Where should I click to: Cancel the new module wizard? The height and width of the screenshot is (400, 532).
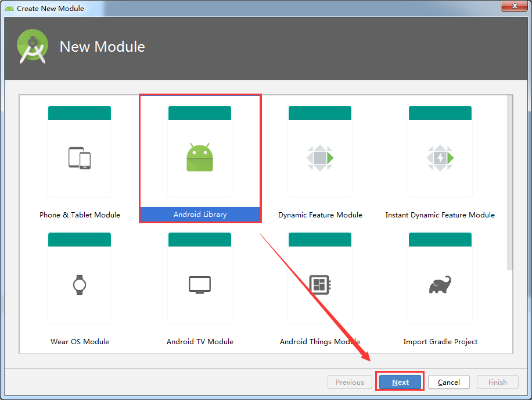click(448, 382)
